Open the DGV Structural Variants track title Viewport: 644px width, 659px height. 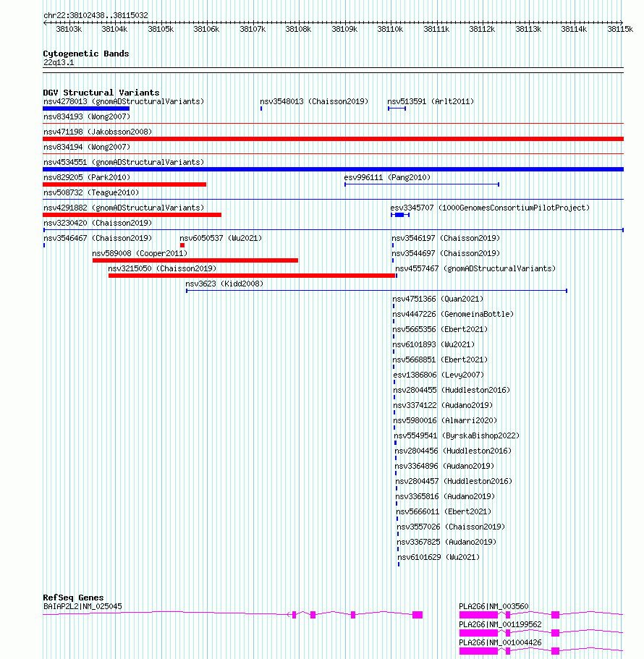coord(101,93)
